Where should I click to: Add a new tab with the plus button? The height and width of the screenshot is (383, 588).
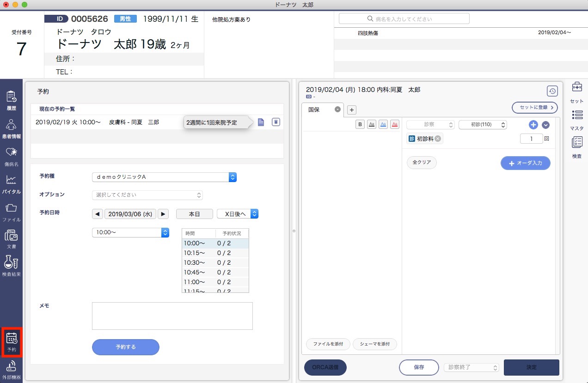pyautogui.click(x=351, y=110)
